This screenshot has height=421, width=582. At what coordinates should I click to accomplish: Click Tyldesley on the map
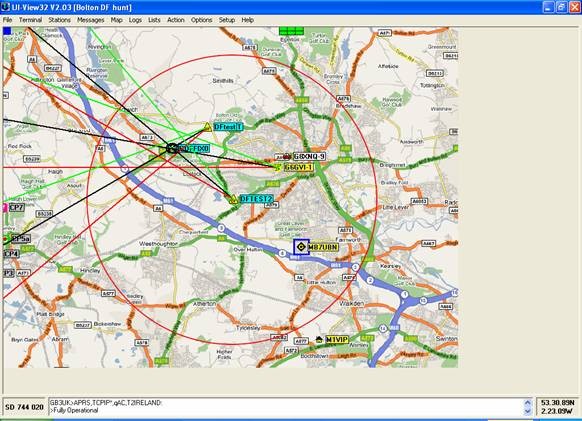coord(248,328)
